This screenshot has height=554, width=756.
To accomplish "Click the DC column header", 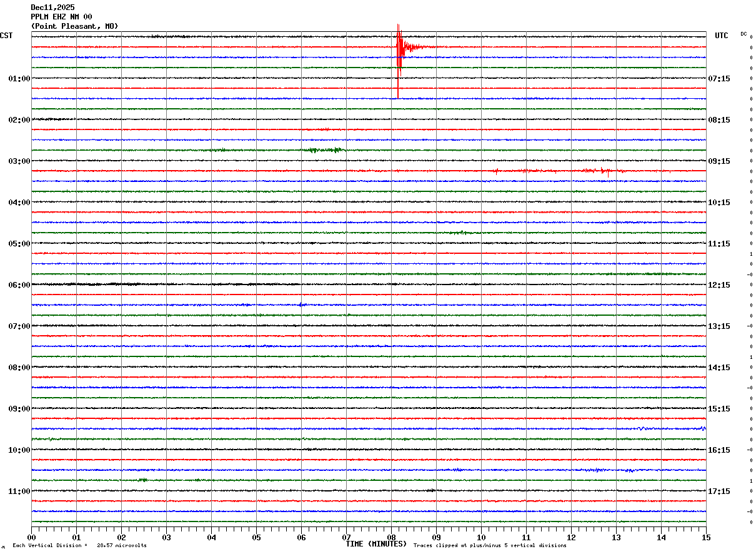I will click(744, 34).
